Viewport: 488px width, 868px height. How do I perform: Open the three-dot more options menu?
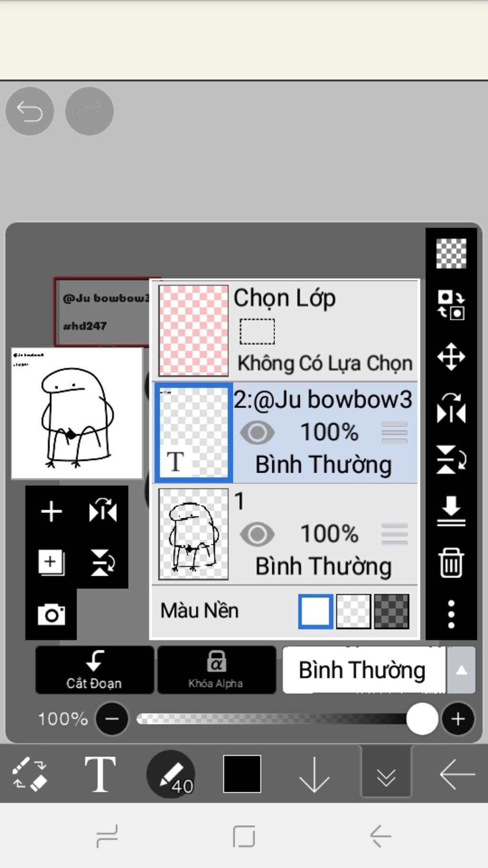[x=451, y=614]
